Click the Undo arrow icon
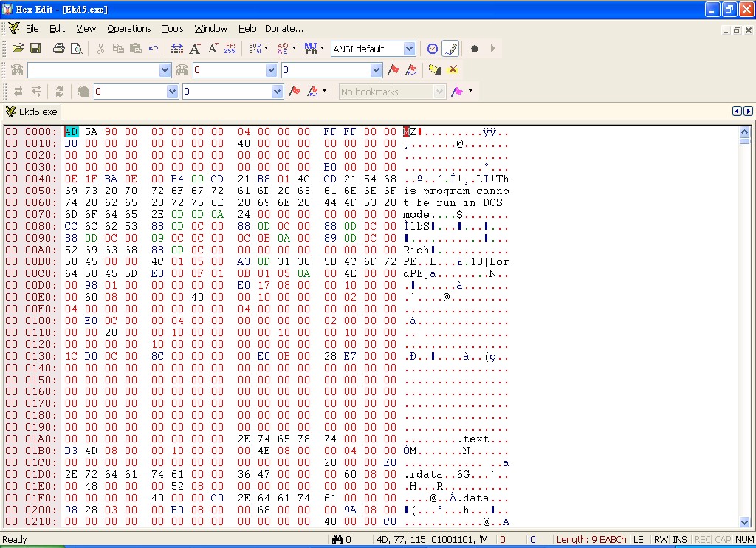 (x=154, y=48)
